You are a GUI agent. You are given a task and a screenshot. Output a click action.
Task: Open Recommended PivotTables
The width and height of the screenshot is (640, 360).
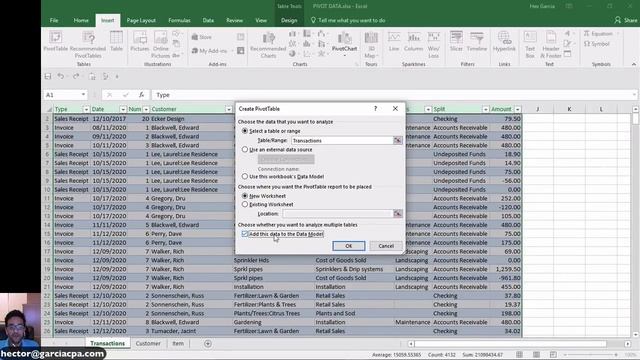(88, 44)
